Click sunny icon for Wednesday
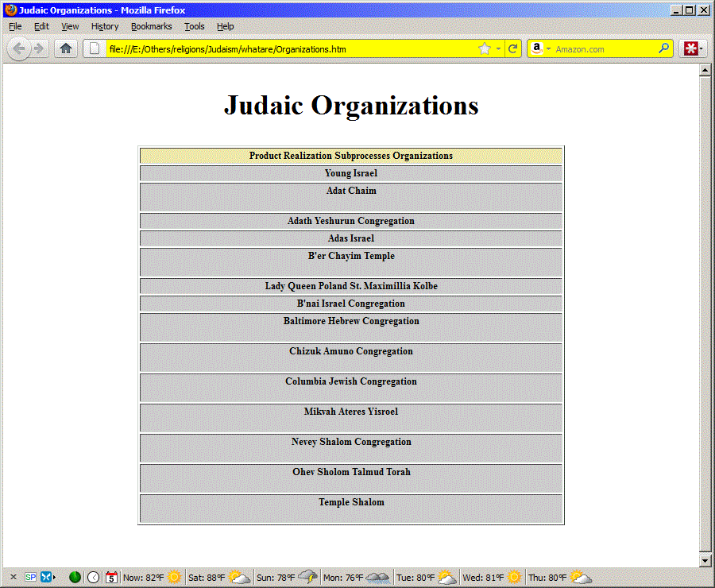The height and width of the screenshot is (588, 715). 514,577
